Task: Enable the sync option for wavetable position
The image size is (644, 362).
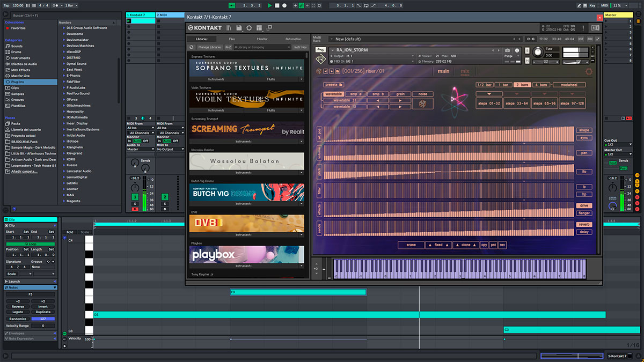Action: tap(584, 138)
